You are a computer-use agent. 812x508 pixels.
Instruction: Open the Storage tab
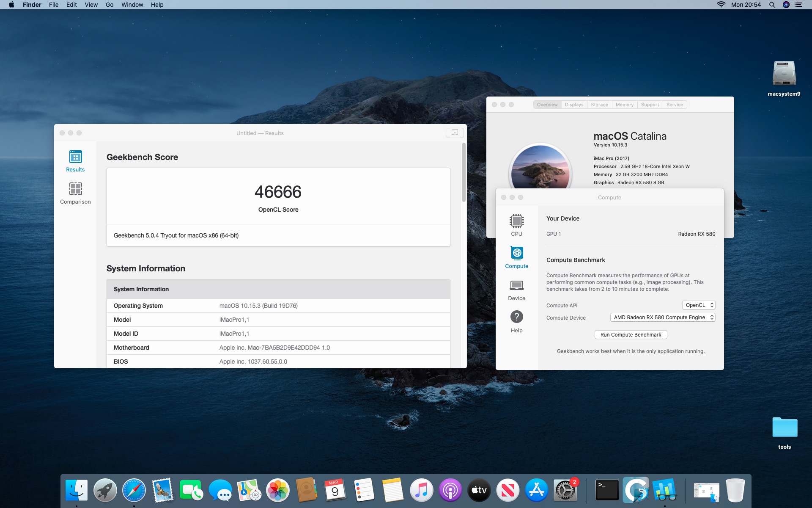coord(599,105)
